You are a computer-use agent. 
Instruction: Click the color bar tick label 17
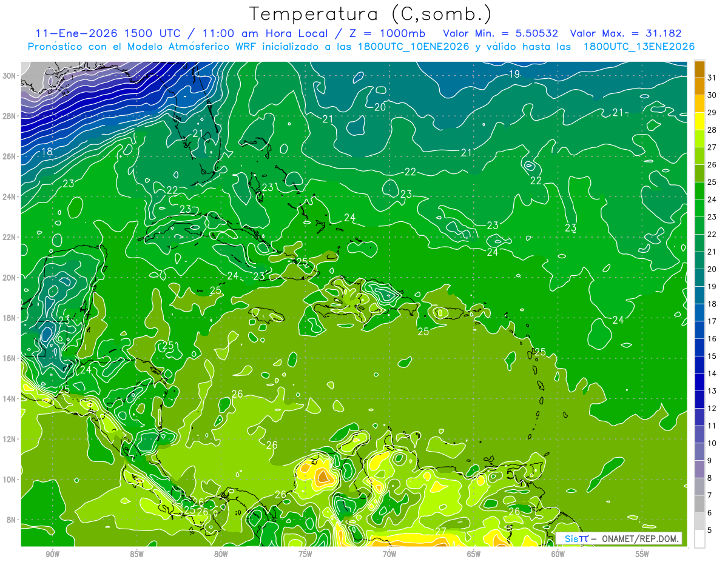pos(712,321)
